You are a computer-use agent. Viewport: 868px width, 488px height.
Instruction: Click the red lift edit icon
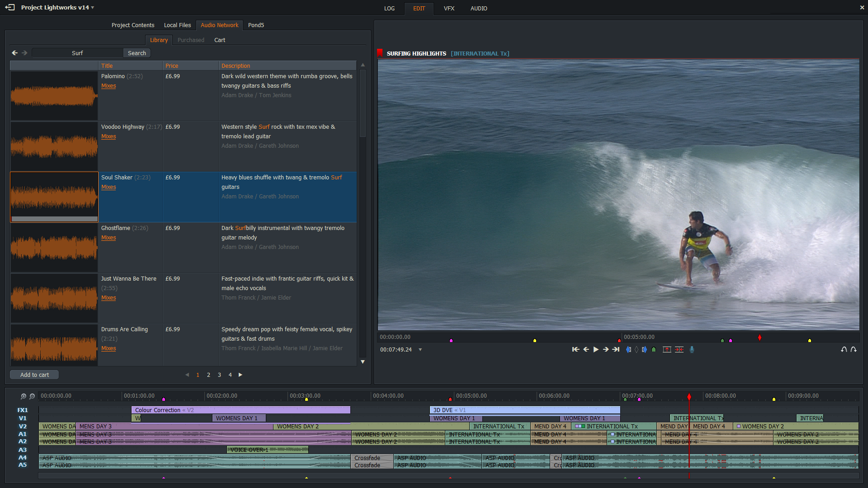[x=667, y=349]
